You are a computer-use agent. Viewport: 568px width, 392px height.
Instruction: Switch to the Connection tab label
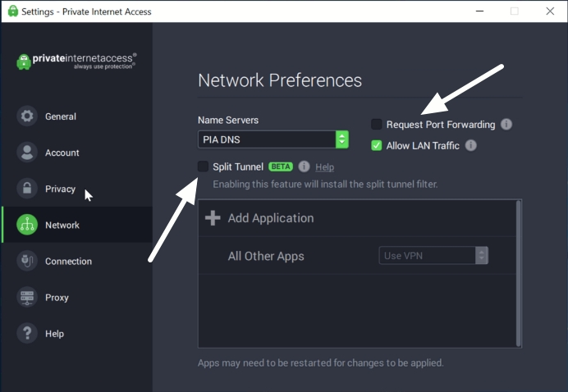click(x=68, y=262)
